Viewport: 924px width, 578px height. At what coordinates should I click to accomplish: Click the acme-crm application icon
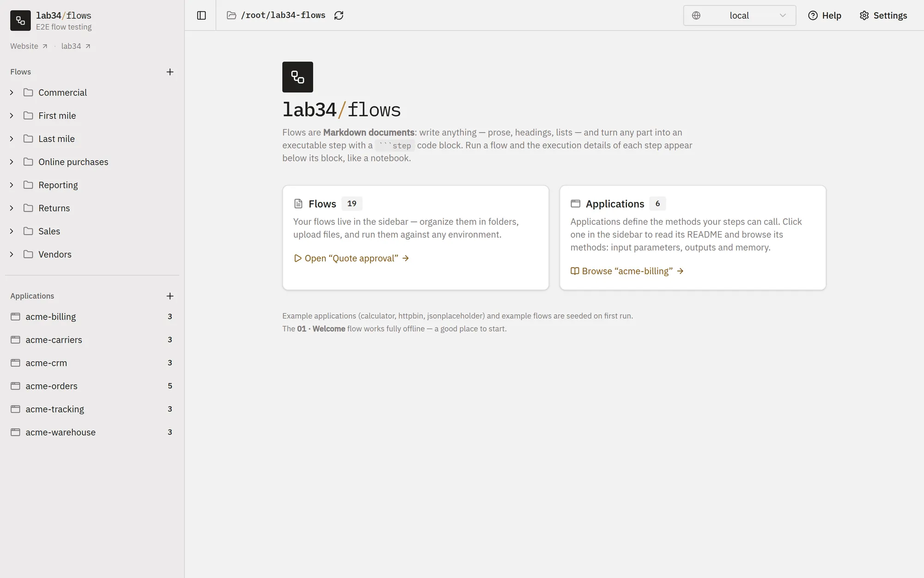15,363
